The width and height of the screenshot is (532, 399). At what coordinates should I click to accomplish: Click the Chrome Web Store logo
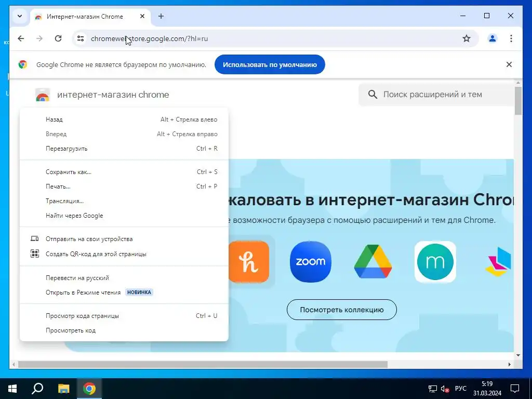[x=43, y=95]
